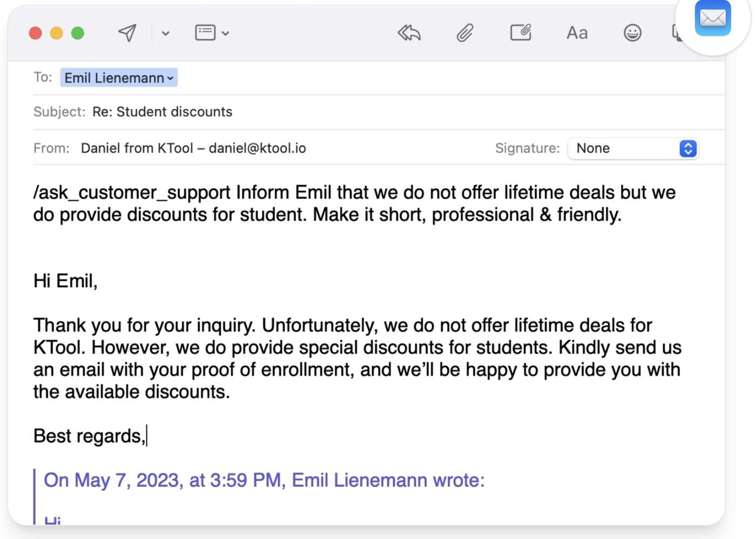Click the green full-screen window button
Image resolution: width=756 pixels, height=539 pixels.
(x=78, y=33)
